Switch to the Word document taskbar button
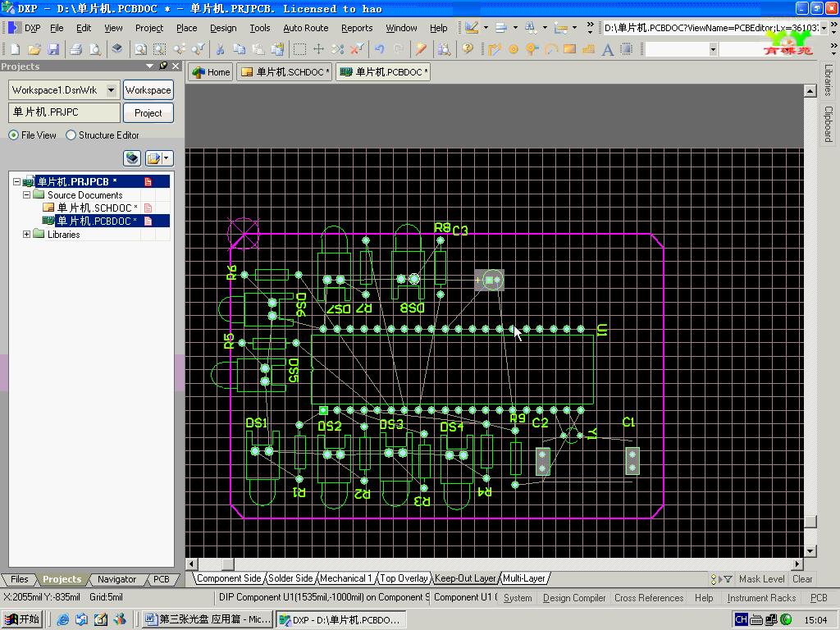The image size is (840, 630). pyautogui.click(x=208, y=619)
